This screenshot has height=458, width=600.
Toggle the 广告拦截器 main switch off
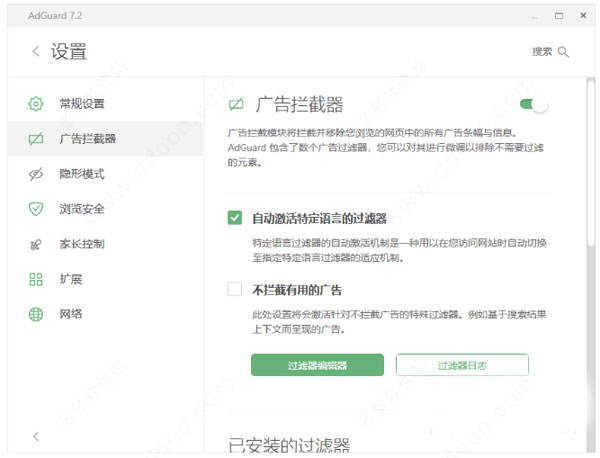[x=534, y=104]
